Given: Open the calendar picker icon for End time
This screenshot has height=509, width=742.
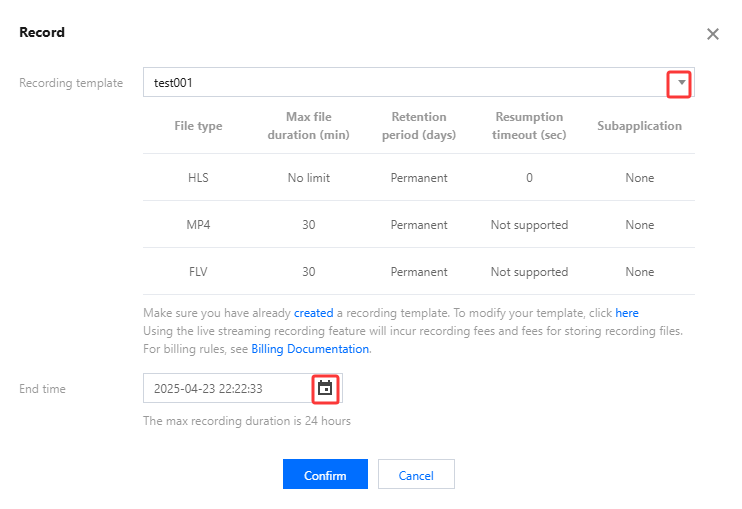Looking at the screenshot, I should click(x=325, y=388).
